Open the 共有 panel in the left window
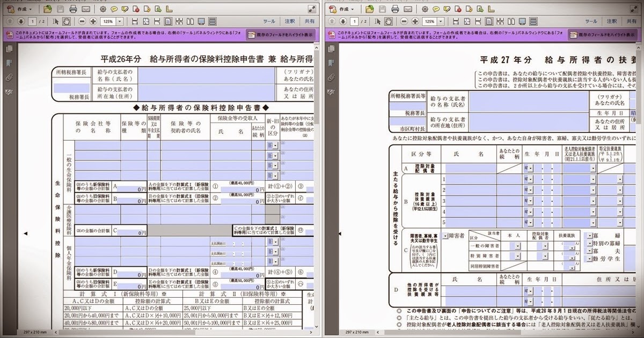The width and height of the screenshot is (644, 338). coord(309,21)
